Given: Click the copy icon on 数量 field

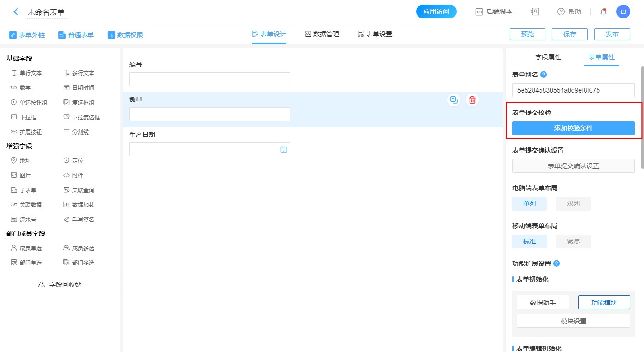Looking at the screenshot, I should point(454,100).
